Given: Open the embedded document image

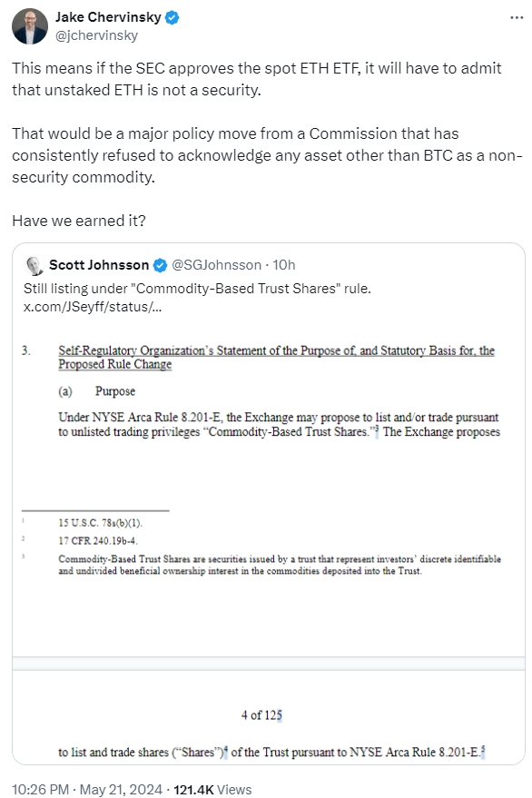Looking at the screenshot, I should pyautogui.click(x=269, y=539).
